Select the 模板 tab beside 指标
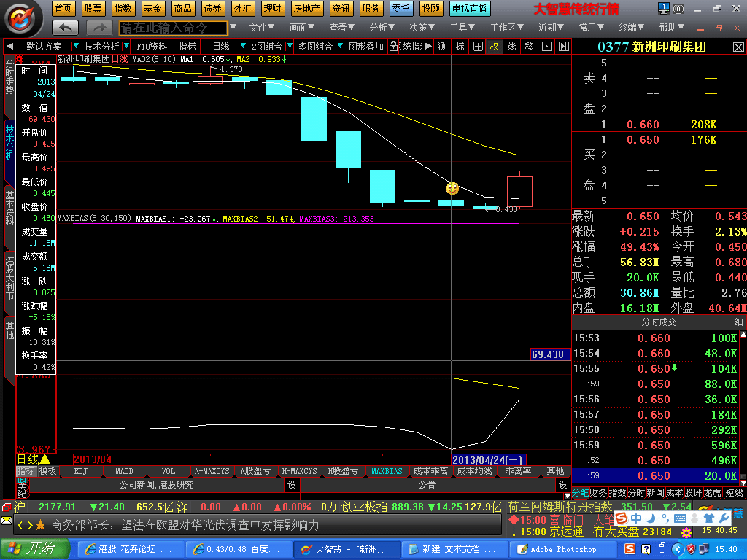Image resolution: width=747 pixels, height=560 pixels. [x=47, y=471]
